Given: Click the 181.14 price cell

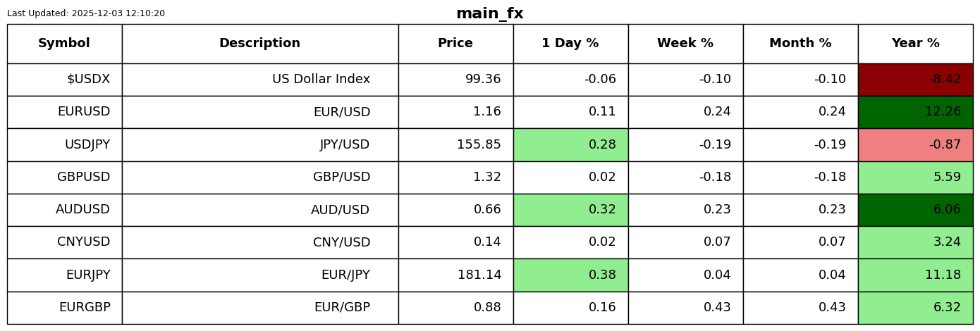Looking at the screenshot, I should 455,275.
